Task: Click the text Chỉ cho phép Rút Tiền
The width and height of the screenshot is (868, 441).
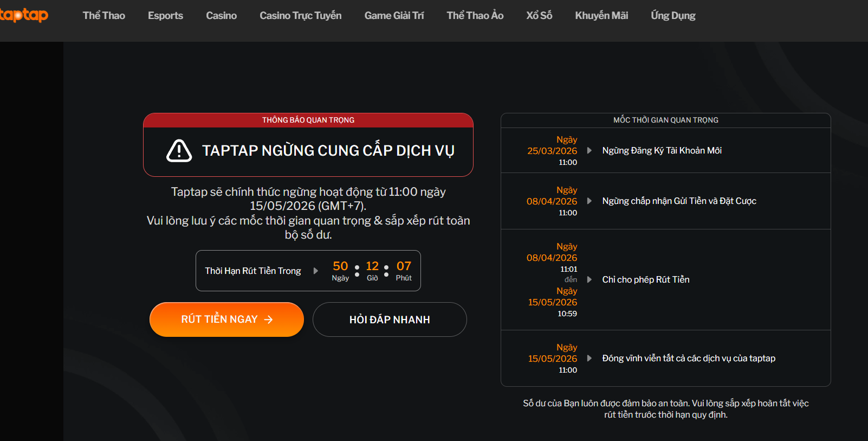Action: point(646,279)
